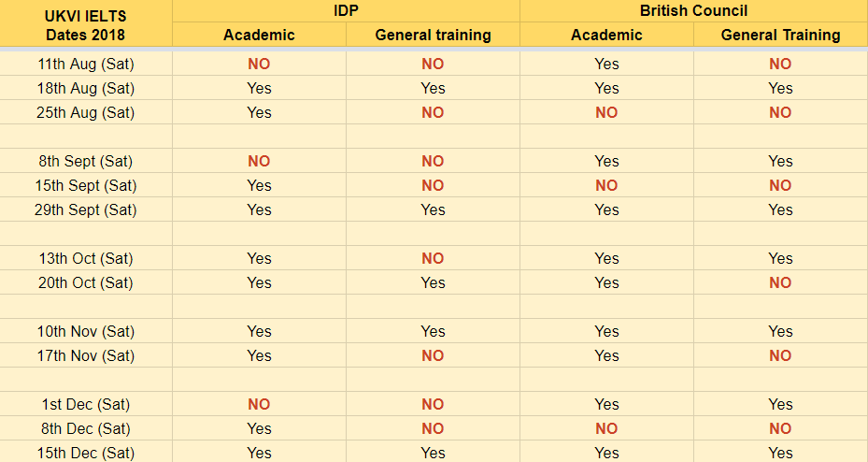Select British Council Academic Yes for 17th Nov
The height and width of the screenshot is (462, 868).
click(x=606, y=355)
